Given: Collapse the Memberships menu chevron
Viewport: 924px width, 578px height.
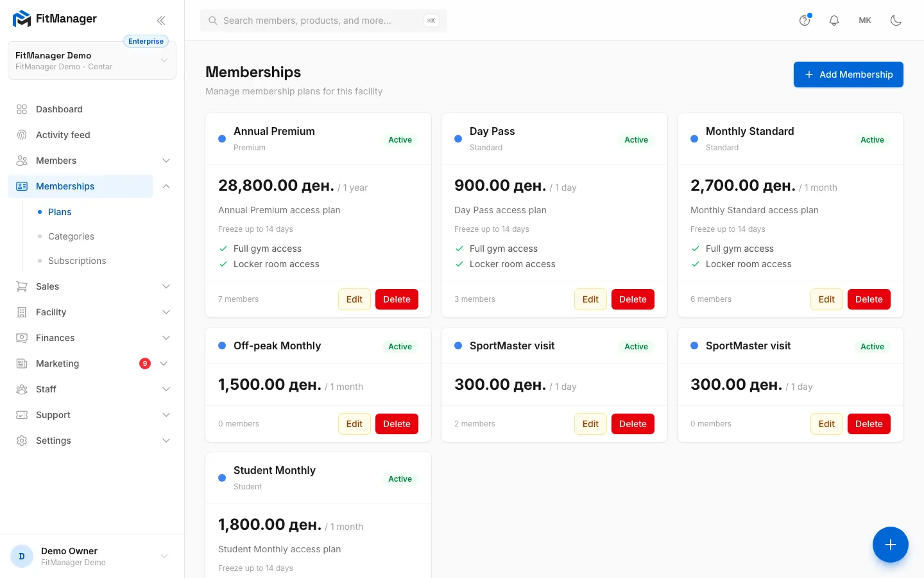Looking at the screenshot, I should click(166, 186).
